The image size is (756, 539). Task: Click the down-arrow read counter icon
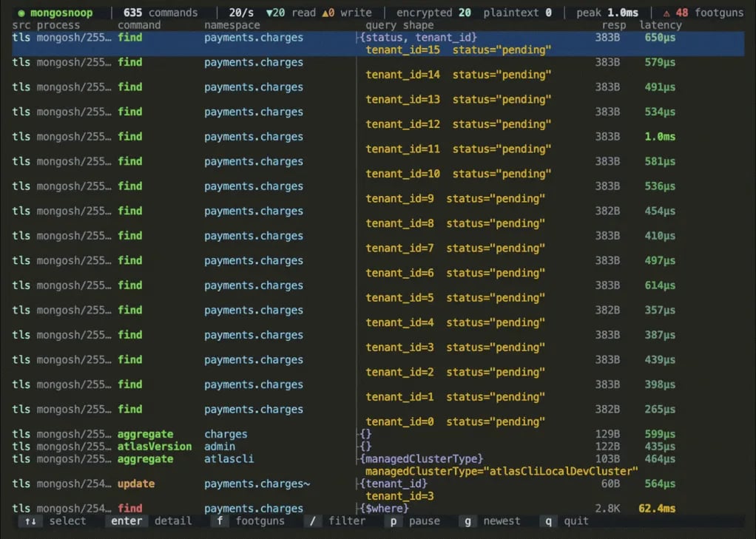click(x=269, y=13)
